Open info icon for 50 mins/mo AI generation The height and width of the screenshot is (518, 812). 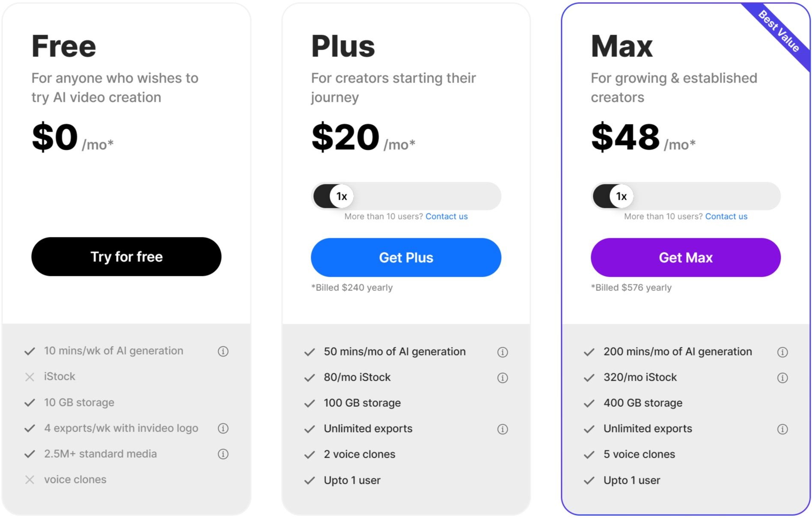(503, 352)
